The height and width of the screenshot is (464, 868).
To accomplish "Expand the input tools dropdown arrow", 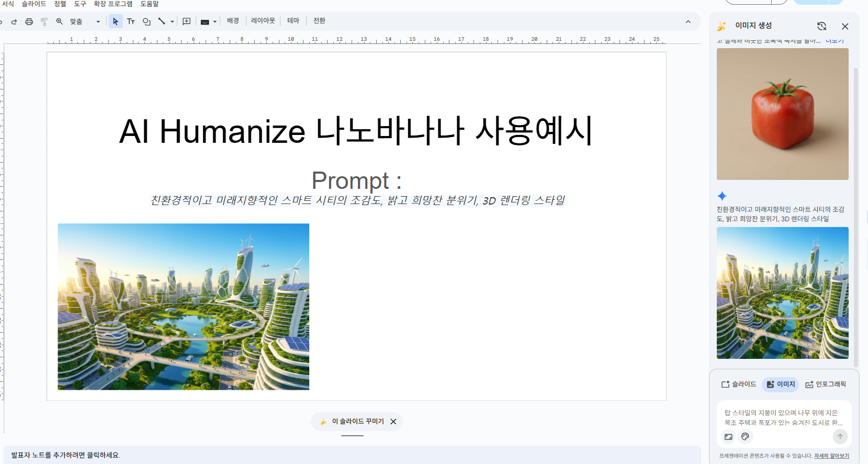I will tap(215, 21).
